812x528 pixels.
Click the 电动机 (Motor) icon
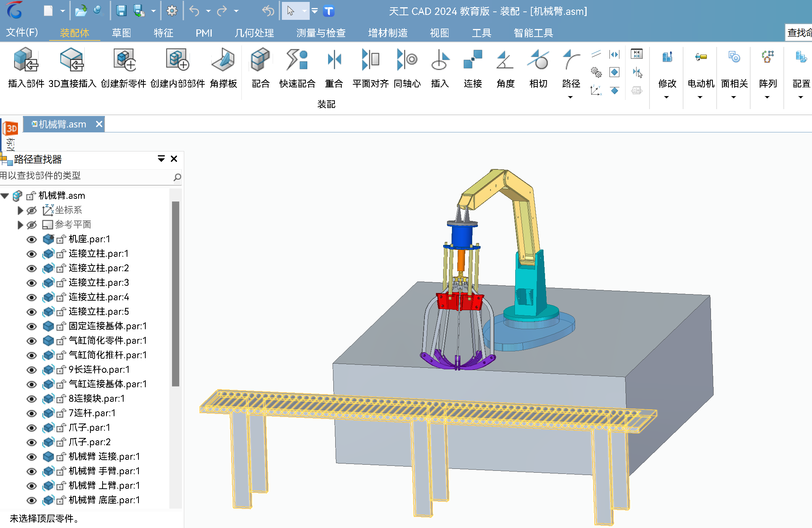(701, 57)
